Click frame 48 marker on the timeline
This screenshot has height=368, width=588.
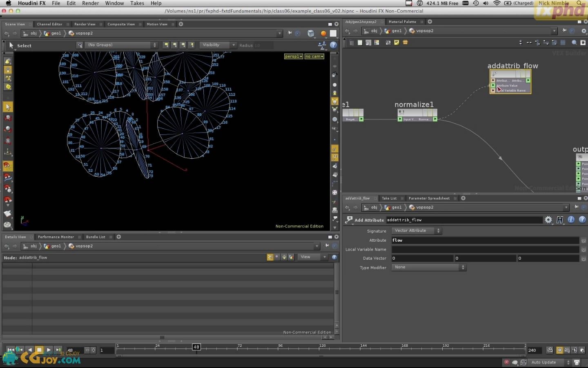click(196, 347)
